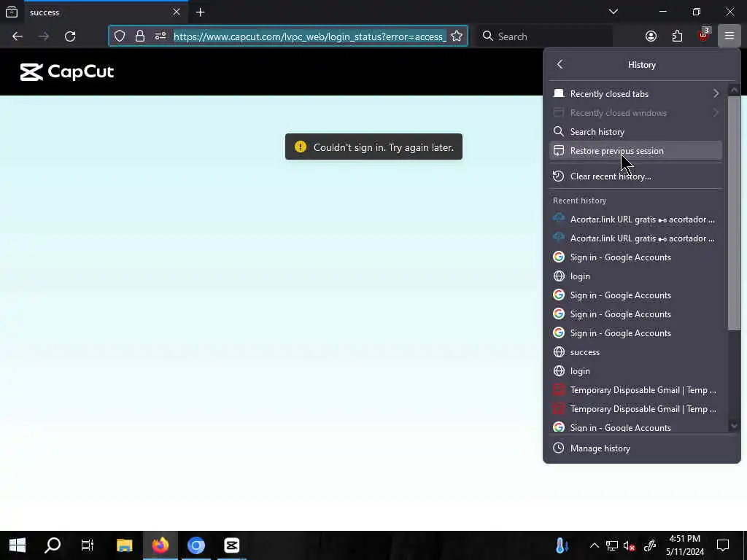This screenshot has width=747, height=560.
Task: Click Firefox icon in taskbar
Action: coord(160,545)
